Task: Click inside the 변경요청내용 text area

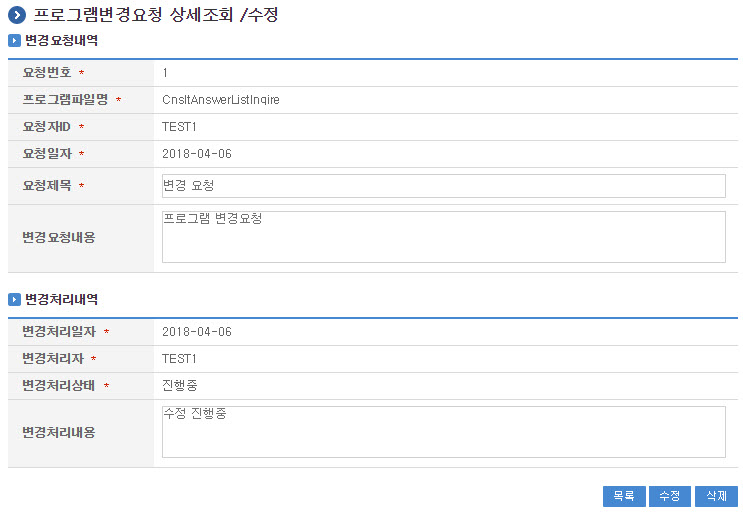Action: (443, 238)
